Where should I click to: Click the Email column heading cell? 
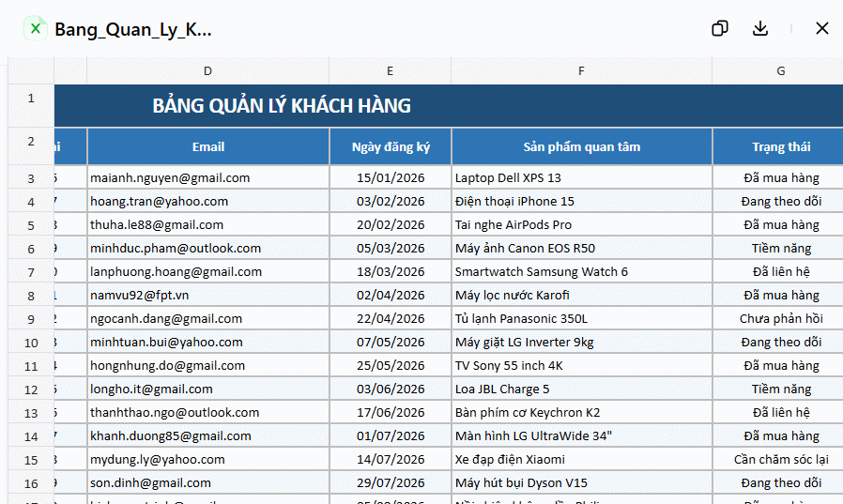pos(208,146)
